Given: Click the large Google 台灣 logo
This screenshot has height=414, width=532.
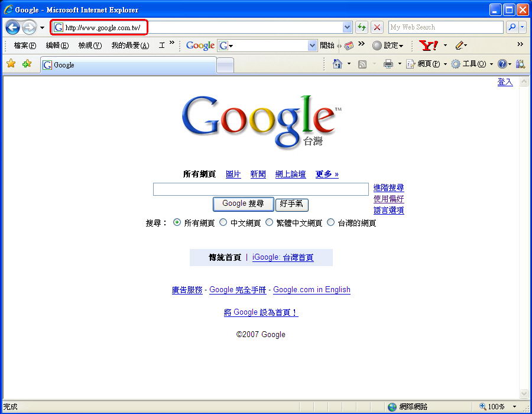Looking at the screenshot, I should [x=262, y=122].
